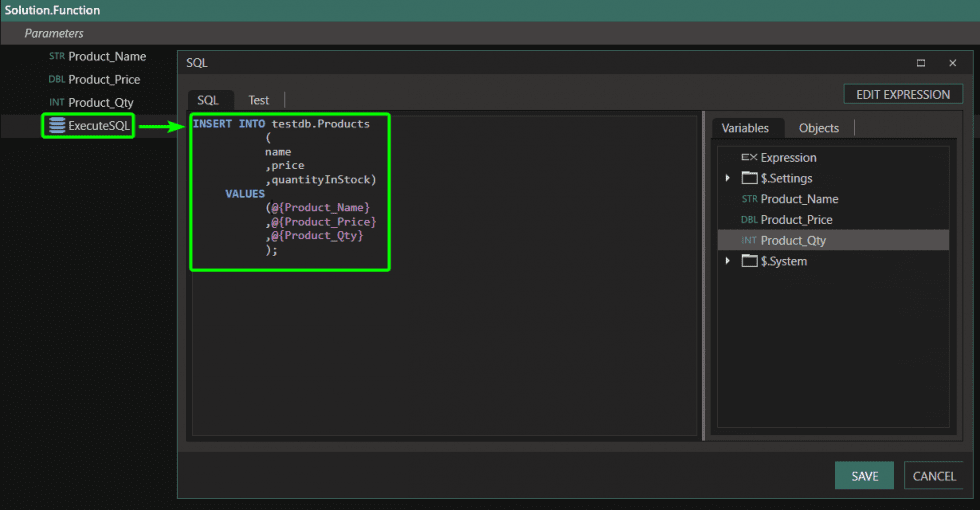Click the INT icon beside Product_Qty parameter

pyautogui.click(x=56, y=103)
